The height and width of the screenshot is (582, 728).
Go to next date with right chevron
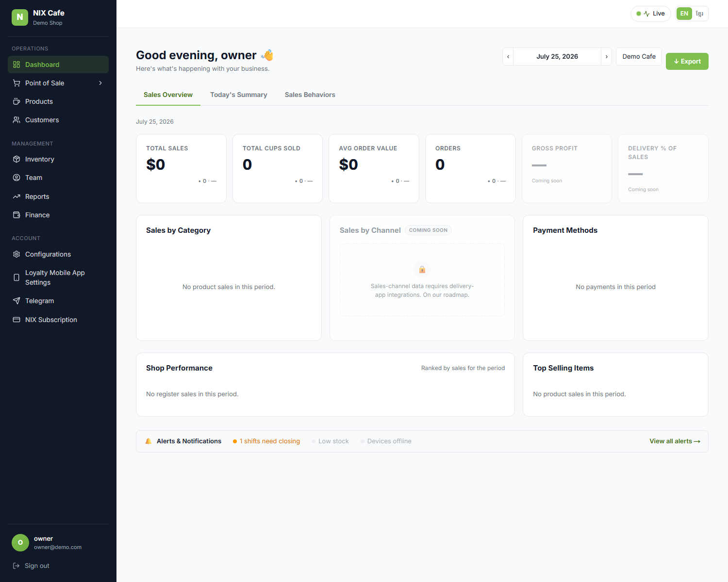[607, 57]
